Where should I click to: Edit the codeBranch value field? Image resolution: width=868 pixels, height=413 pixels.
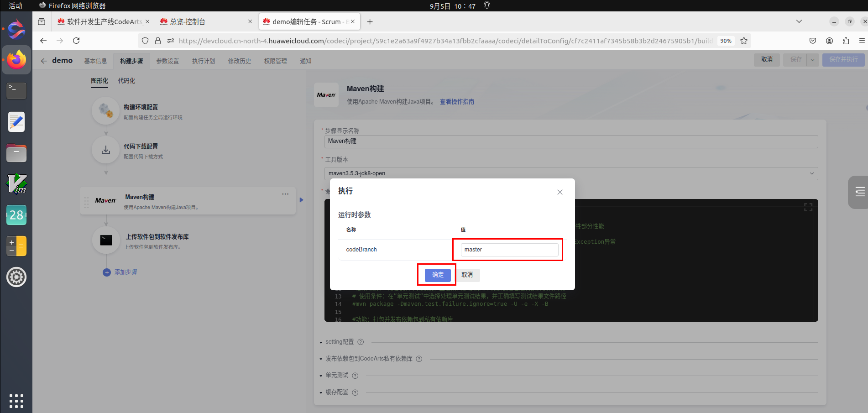point(509,250)
